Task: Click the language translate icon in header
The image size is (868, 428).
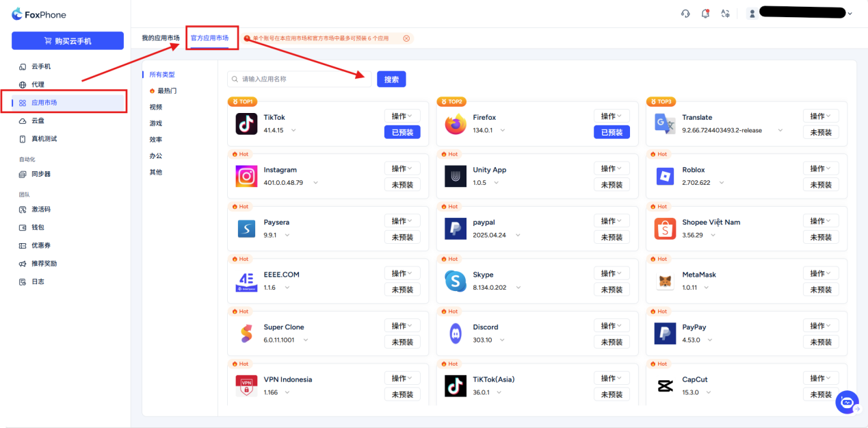Action: [725, 14]
